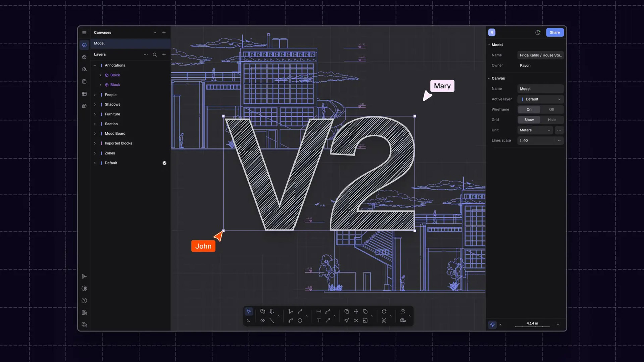The width and height of the screenshot is (644, 362).
Task: Click the Share button
Action: click(x=554, y=33)
